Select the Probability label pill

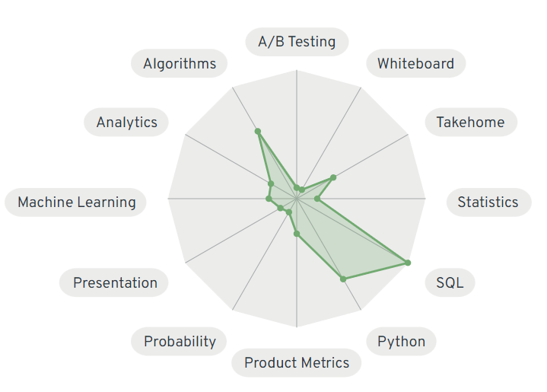coord(180,341)
